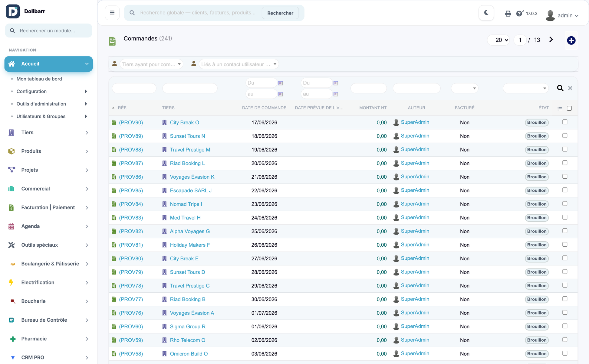Expand Outils d'administration submenu
The image size is (589, 364).
click(x=86, y=104)
